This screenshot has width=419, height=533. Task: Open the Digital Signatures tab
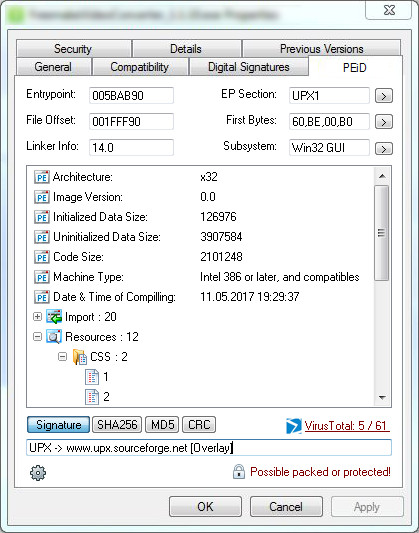pos(249,67)
